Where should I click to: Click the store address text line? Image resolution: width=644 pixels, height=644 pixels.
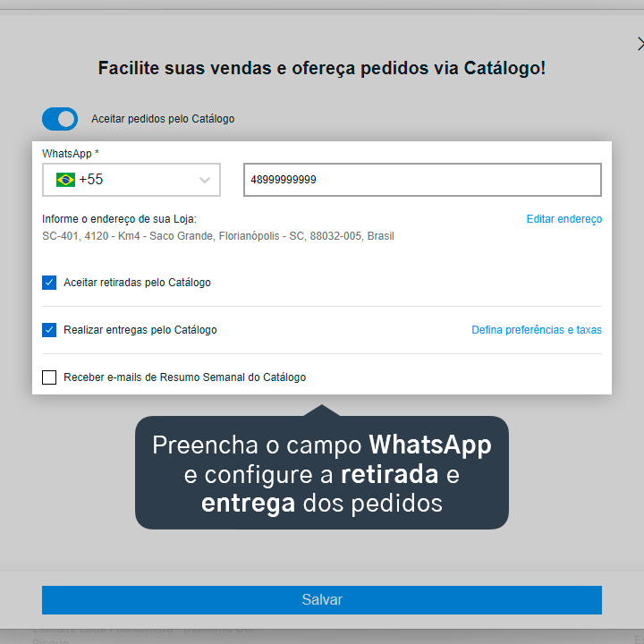coord(218,236)
